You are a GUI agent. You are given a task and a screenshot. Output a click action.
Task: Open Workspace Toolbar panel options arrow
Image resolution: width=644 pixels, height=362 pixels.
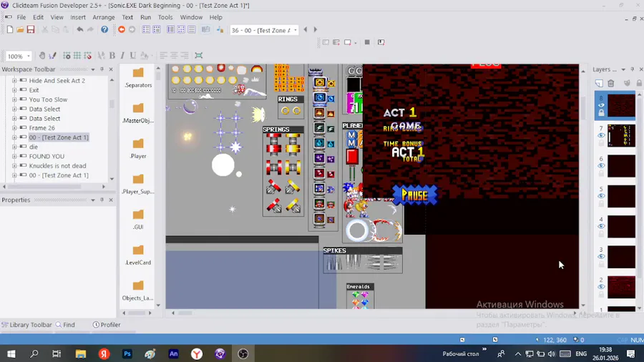tap(93, 69)
